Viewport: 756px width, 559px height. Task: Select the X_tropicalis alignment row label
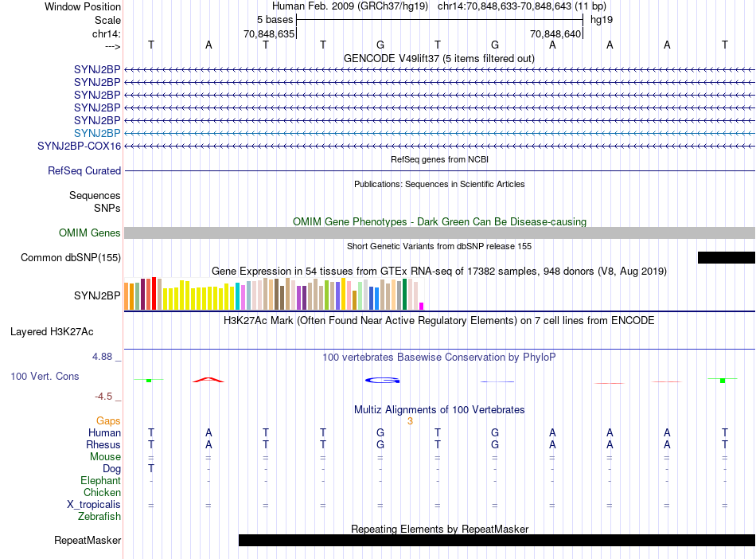point(94,505)
